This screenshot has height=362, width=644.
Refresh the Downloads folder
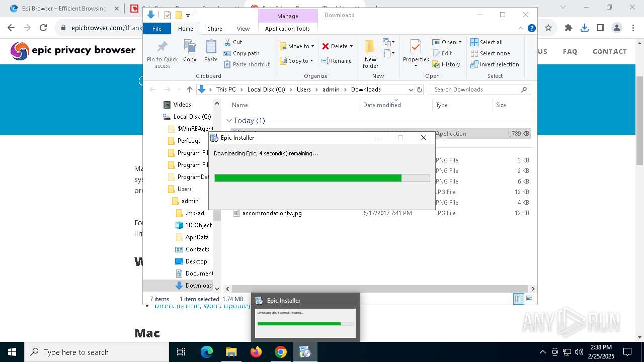pos(420,89)
